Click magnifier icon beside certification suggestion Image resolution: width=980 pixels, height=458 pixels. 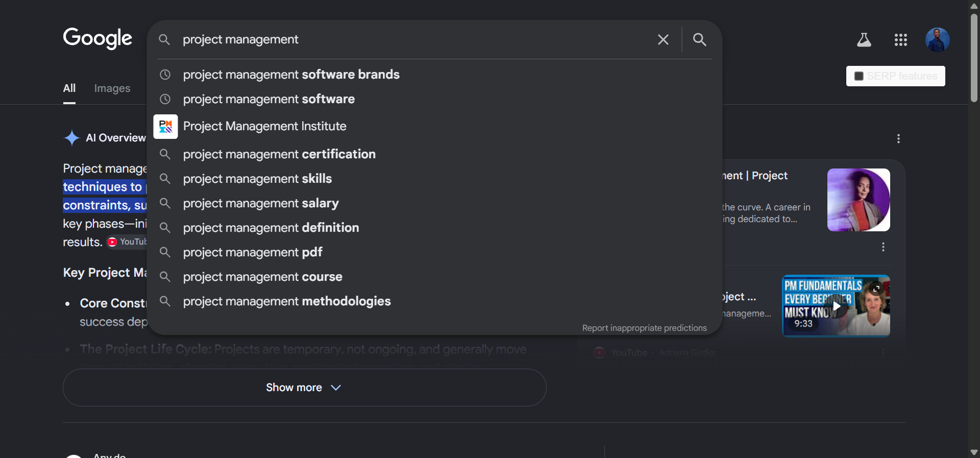tap(165, 154)
